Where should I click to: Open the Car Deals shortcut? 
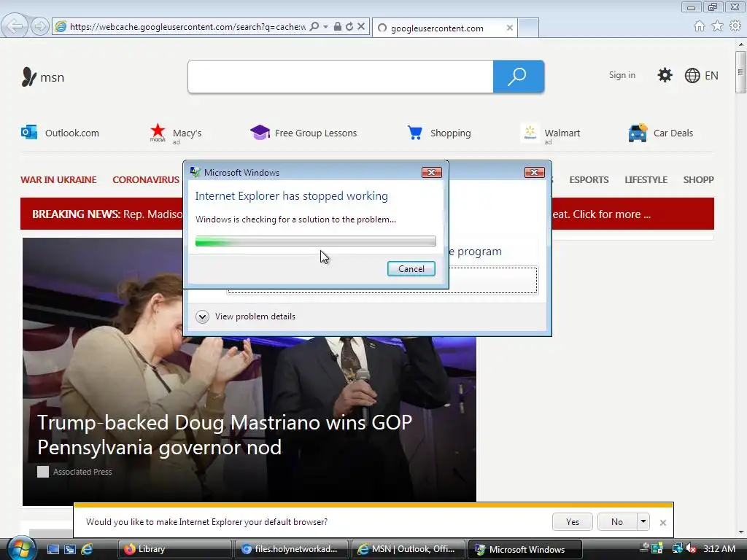tap(661, 133)
